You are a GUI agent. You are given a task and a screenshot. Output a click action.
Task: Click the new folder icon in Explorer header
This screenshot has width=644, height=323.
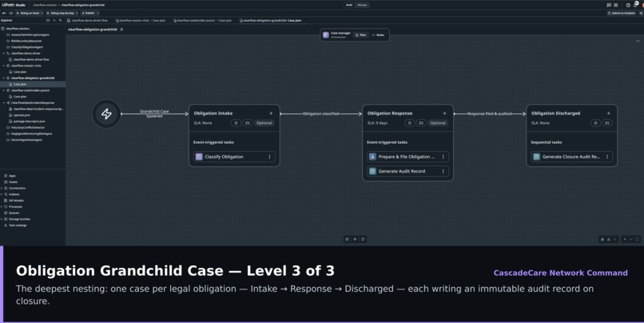tap(48, 20)
